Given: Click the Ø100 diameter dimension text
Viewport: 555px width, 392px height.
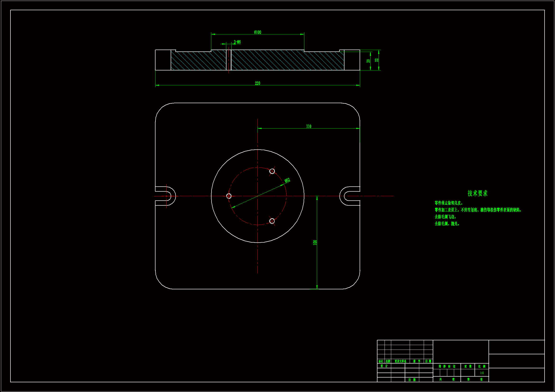Looking at the screenshot, I should coord(257,32).
